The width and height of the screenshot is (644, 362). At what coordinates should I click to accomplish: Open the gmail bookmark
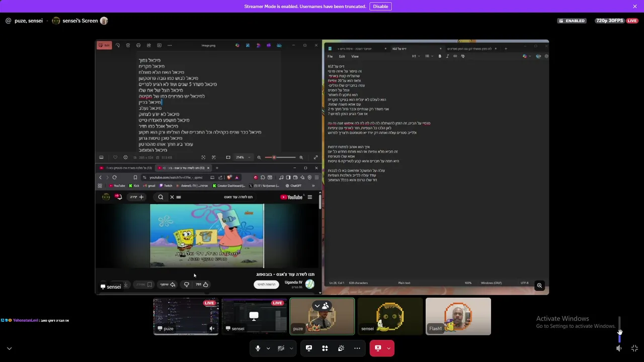[x=149, y=186]
